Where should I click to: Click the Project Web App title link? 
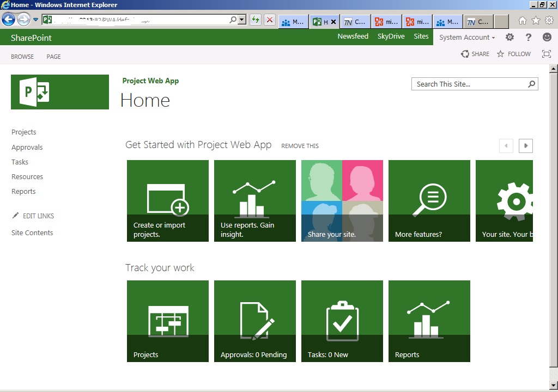[150, 81]
